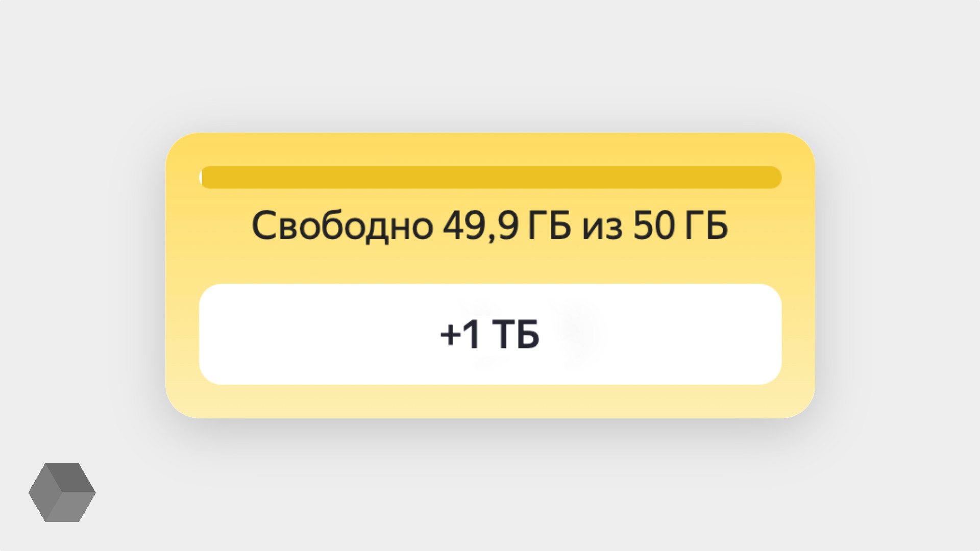Click the "49,9 ГБ" free space value
Image resolution: width=980 pixels, height=551 pixels.
pos(507,226)
